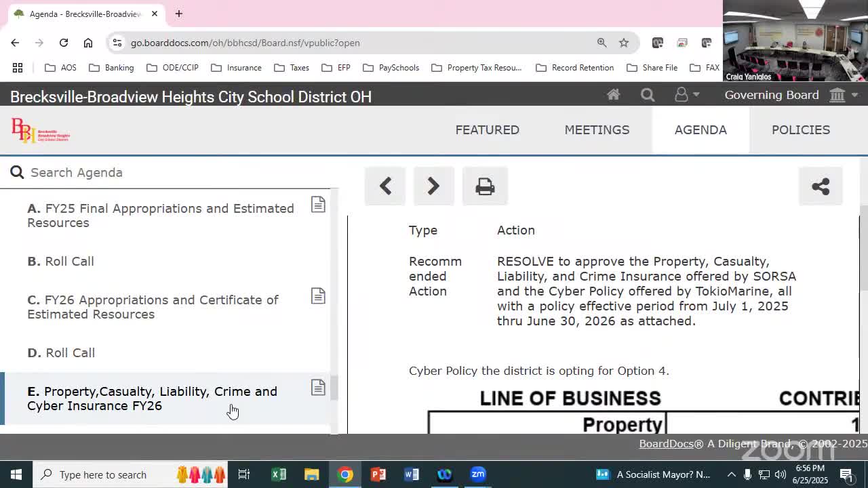Click the BoardDocs home icon
The height and width of the screenshot is (488, 868).
613,95
